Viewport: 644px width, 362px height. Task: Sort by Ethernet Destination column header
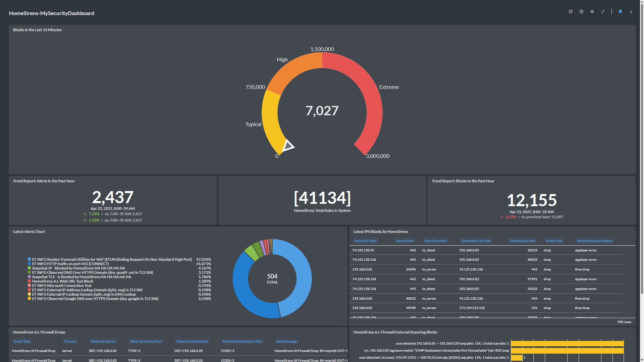pyautogui.click(x=192, y=342)
